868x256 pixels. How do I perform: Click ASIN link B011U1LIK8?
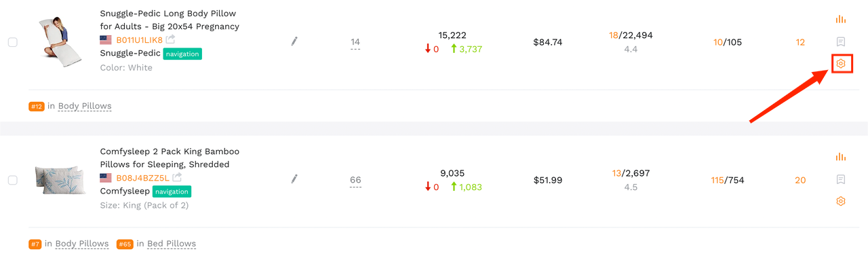pyautogui.click(x=139, y=40)
